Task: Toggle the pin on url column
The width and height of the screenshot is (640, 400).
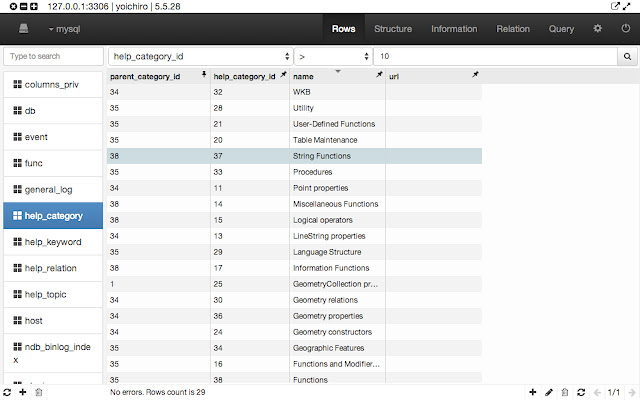Action: click(475, 75)
